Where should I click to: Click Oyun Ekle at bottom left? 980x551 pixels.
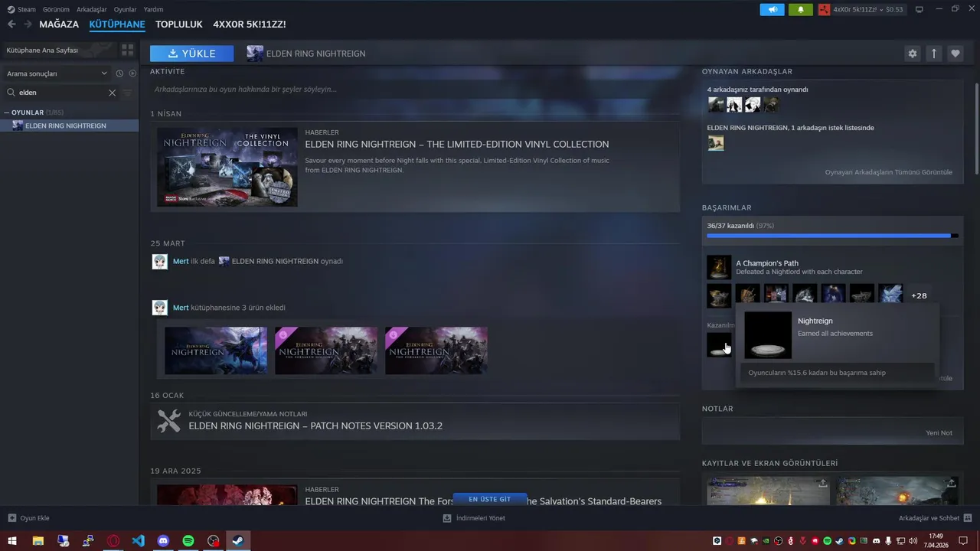(x=28, y=518)
